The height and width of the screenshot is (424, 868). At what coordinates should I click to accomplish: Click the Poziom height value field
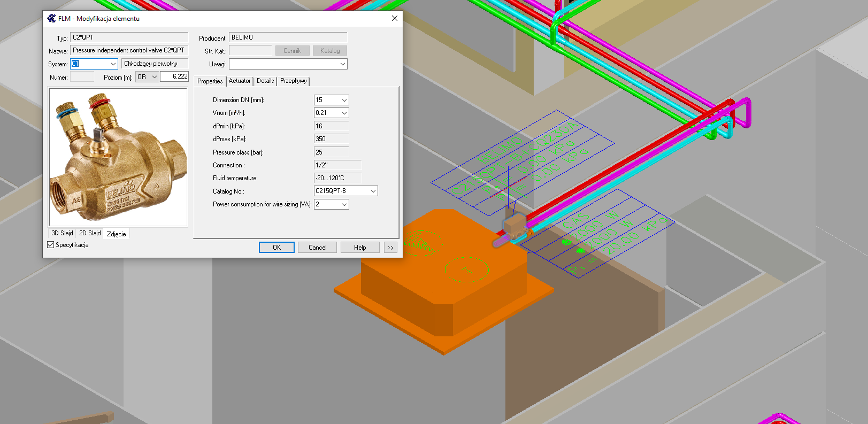click(x=174, y=77)
